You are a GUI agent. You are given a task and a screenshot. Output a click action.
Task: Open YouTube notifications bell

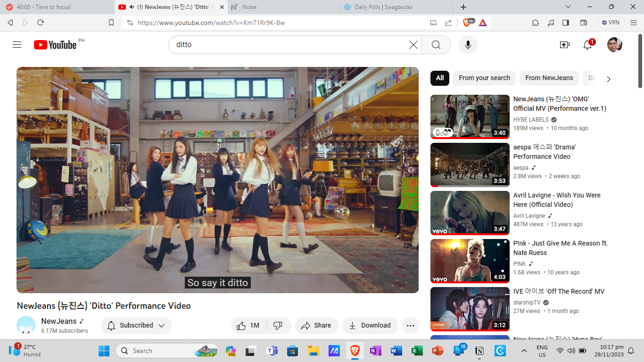coord(587,45)
